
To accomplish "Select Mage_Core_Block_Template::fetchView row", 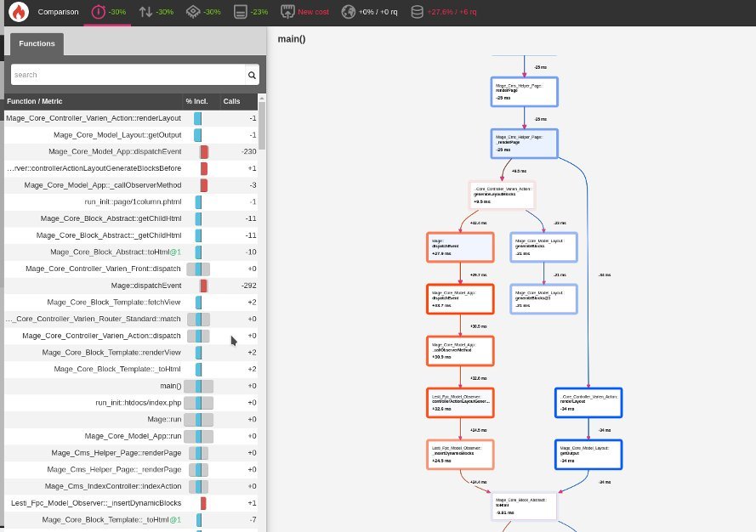I will pyautogui.click(x=131, y=303).
